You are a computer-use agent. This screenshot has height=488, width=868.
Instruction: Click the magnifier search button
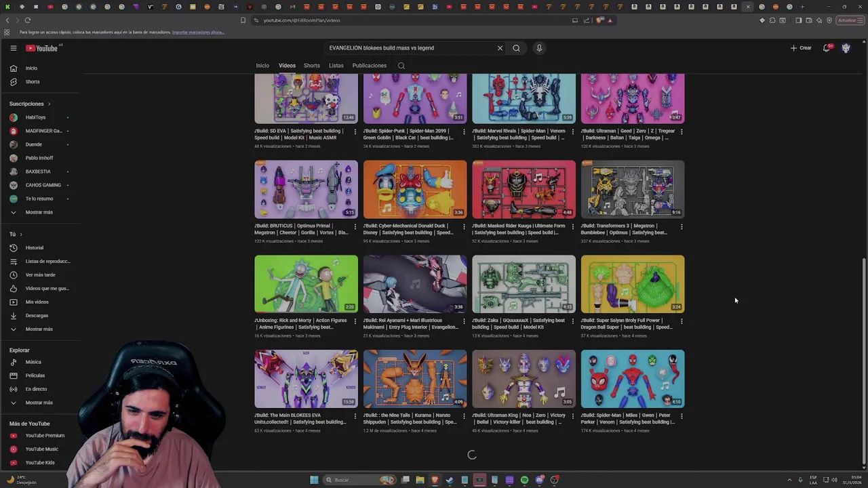tap(516, 48)
